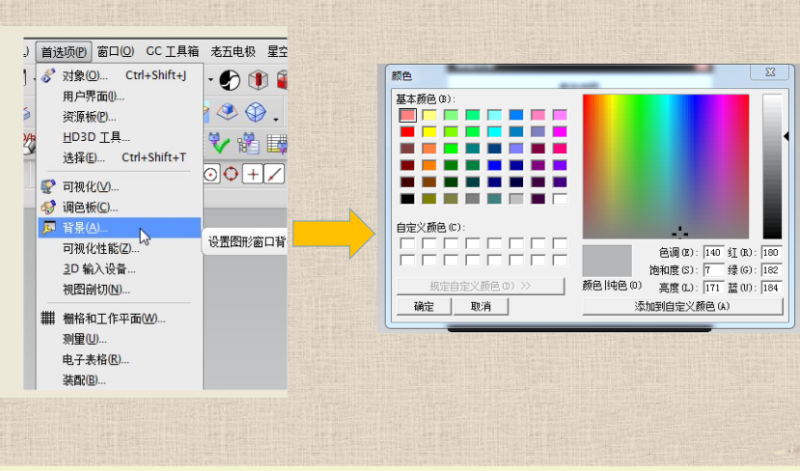Open the 首选项(P) menu in menu bar

pyautogui.click(x=63, y=52)
